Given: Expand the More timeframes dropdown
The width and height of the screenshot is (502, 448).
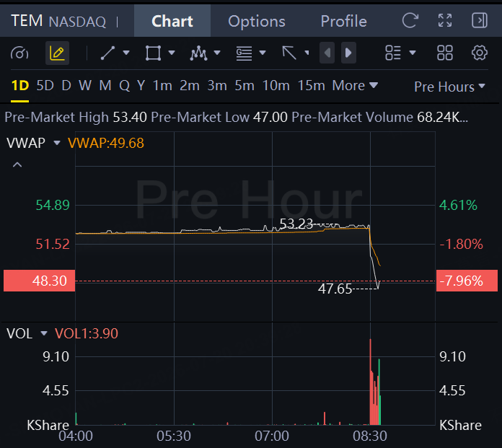Looking at the screenshot, I should coord(355,86).
